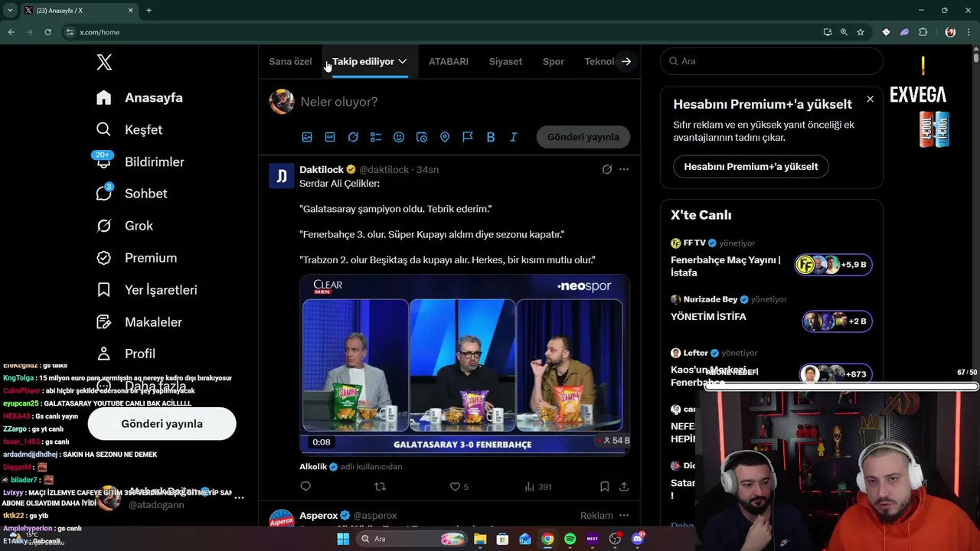Open Bildirimler notifications
Viewport: 980px width, 551px height.
(140, 162)
